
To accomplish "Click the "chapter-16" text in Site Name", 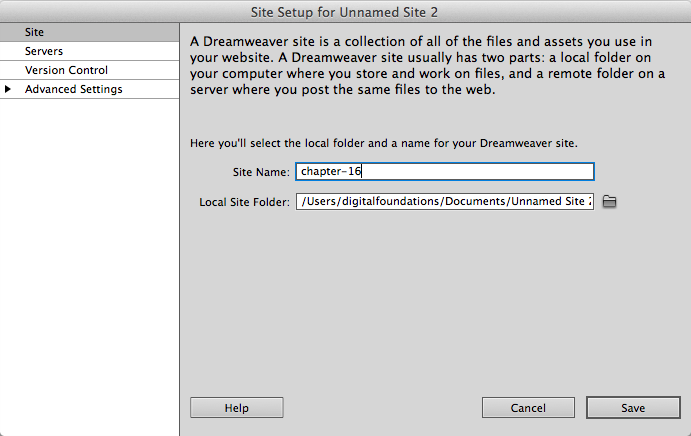I will point(331,171).
